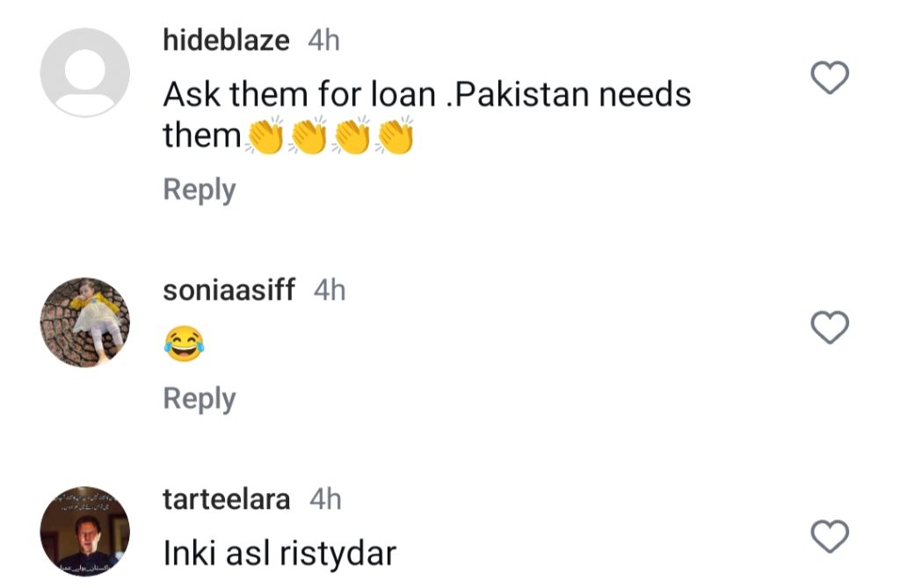Tap the 4h timestamp next to hideblaze
The height and width of the screenshot is (588, 900).
pyautogui.click(x=323, y=40)
